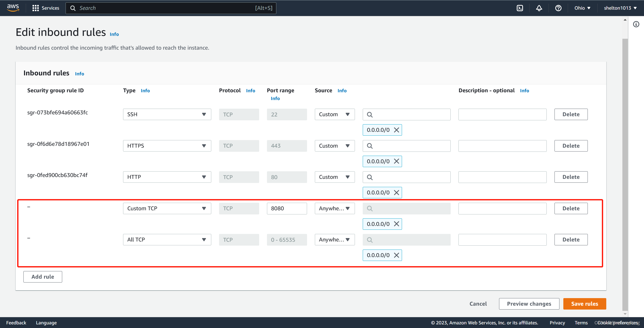Open the side info panel icon
Screen dimensions: 644x328
pos(636,24)
